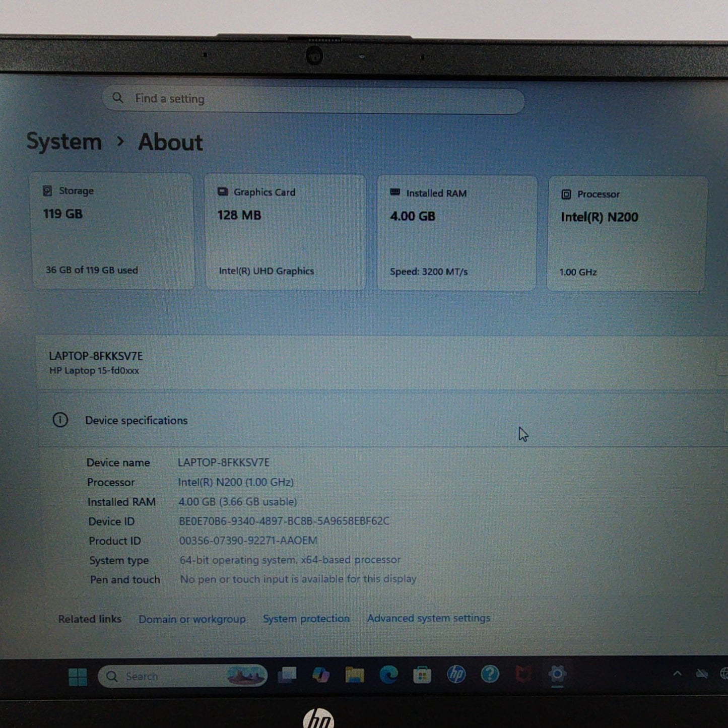Select the Settings gear in the taskbar
This screenshot has height=728, width=728.
click(x=557, y=674)
